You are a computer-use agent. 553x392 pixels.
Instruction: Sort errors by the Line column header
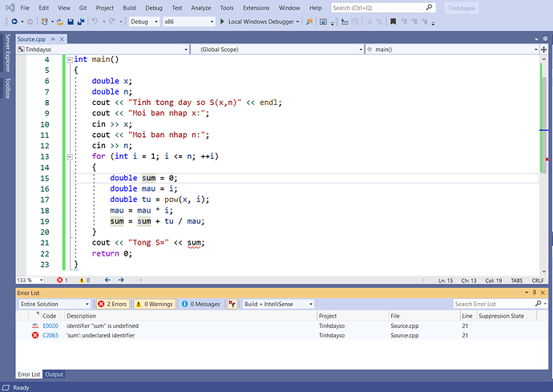tap(468, 316)
